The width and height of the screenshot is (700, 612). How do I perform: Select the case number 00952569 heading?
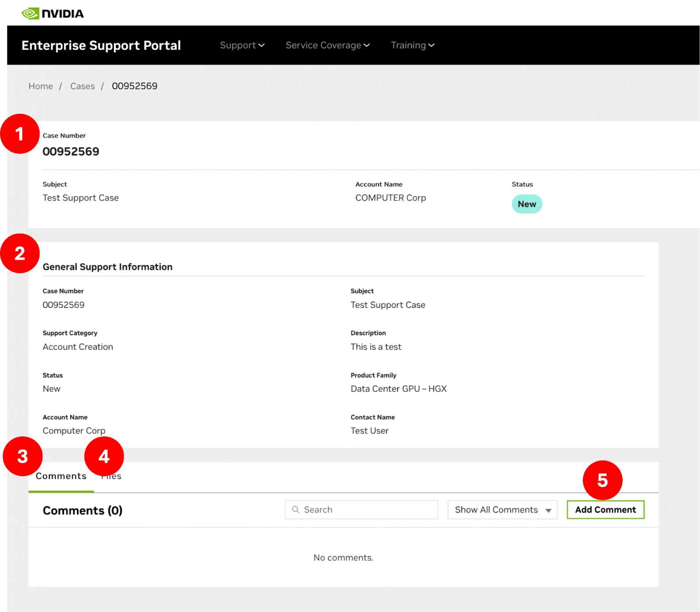pos(71,151)
